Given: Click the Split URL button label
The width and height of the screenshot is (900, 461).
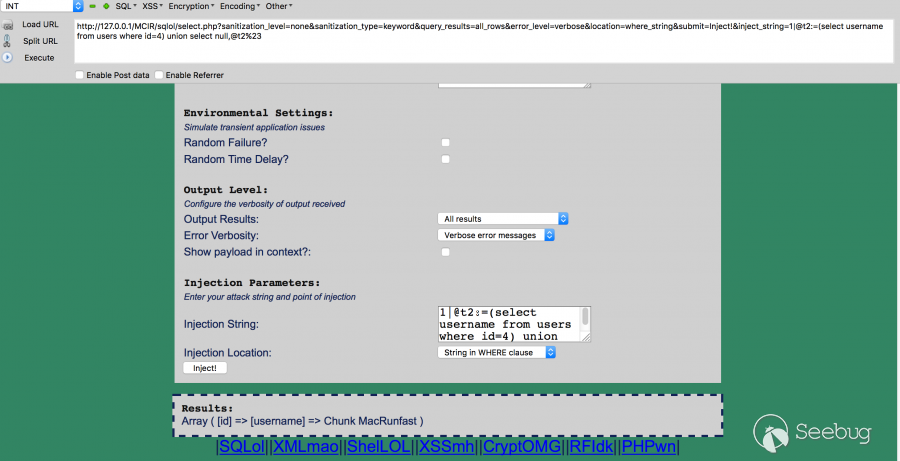Looking at the screenshot, I should [x=40, y=41].
